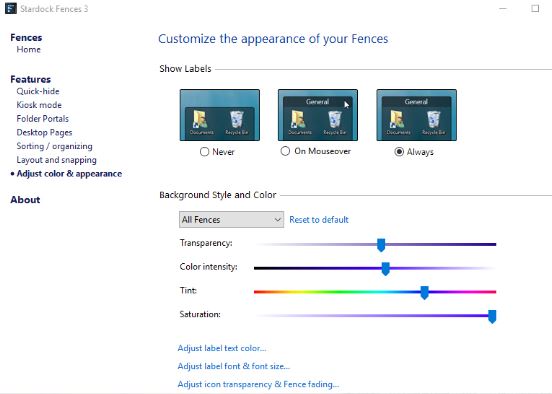The image size is (552, 394).
Task: Click the Transparency slider handle
Action: pyautogui.click(x=381, y=245)
